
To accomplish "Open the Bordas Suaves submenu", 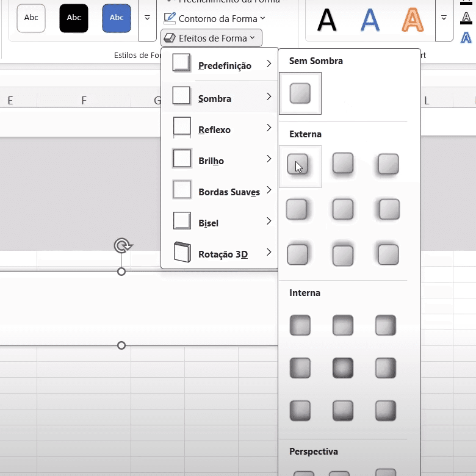I will tap(220, 190).
